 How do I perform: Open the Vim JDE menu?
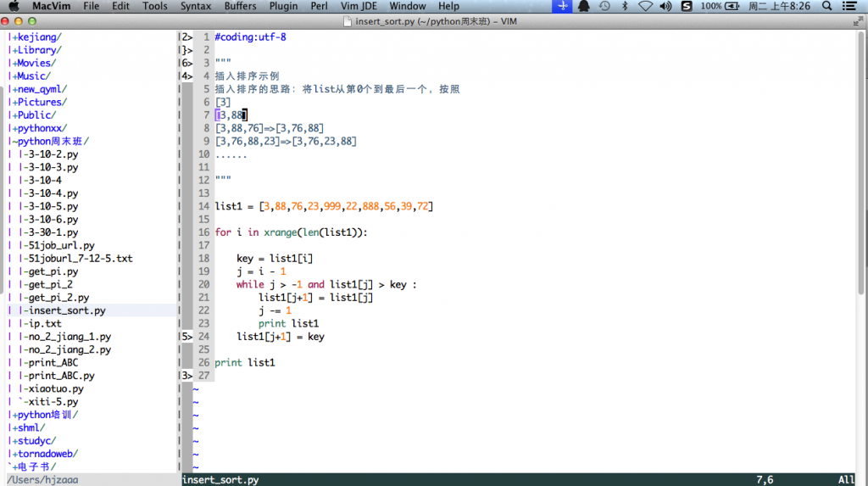(x=359, y=6)
